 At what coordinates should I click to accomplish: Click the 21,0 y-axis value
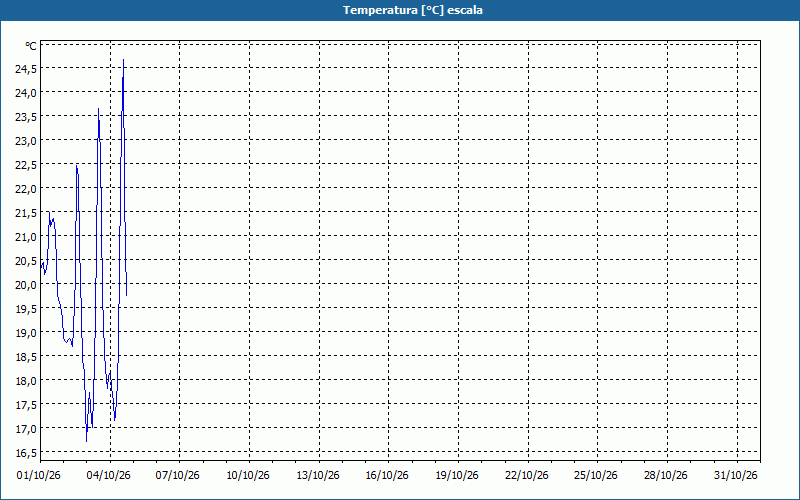26,237
